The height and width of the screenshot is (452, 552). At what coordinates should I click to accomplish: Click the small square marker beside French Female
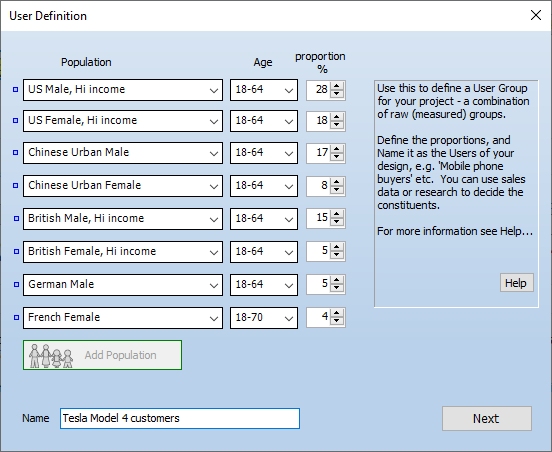(x=16, y=318)
